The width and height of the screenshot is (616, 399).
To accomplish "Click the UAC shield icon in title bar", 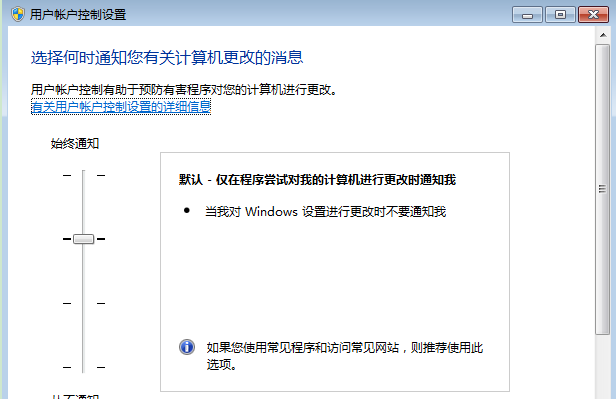I will pyautogui.click(x=18, y=15).
